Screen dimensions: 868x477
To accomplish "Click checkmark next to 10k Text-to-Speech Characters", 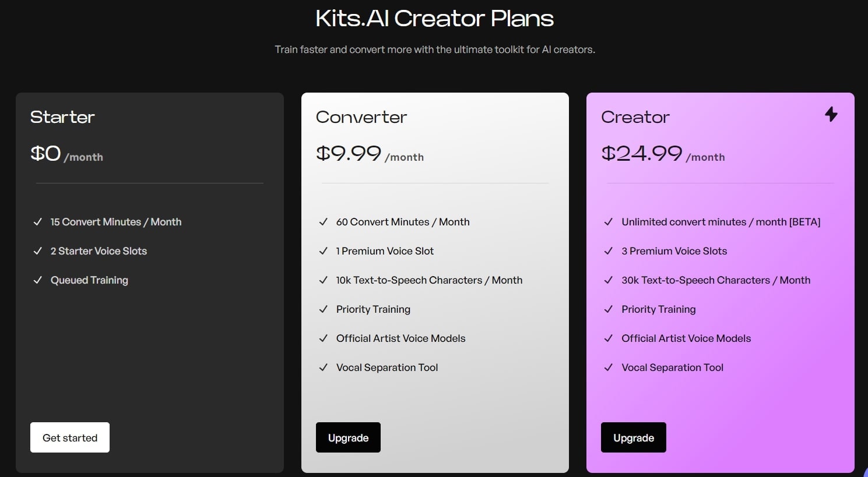I will pos(324,280).
